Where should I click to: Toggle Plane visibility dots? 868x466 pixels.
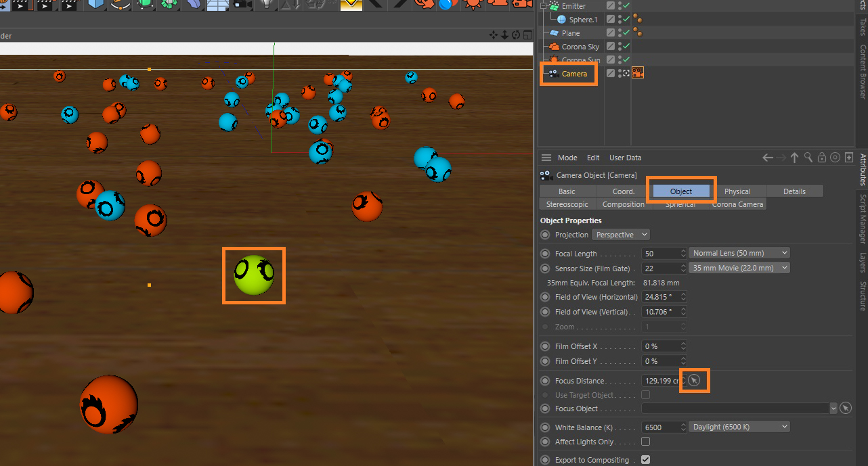620,32
